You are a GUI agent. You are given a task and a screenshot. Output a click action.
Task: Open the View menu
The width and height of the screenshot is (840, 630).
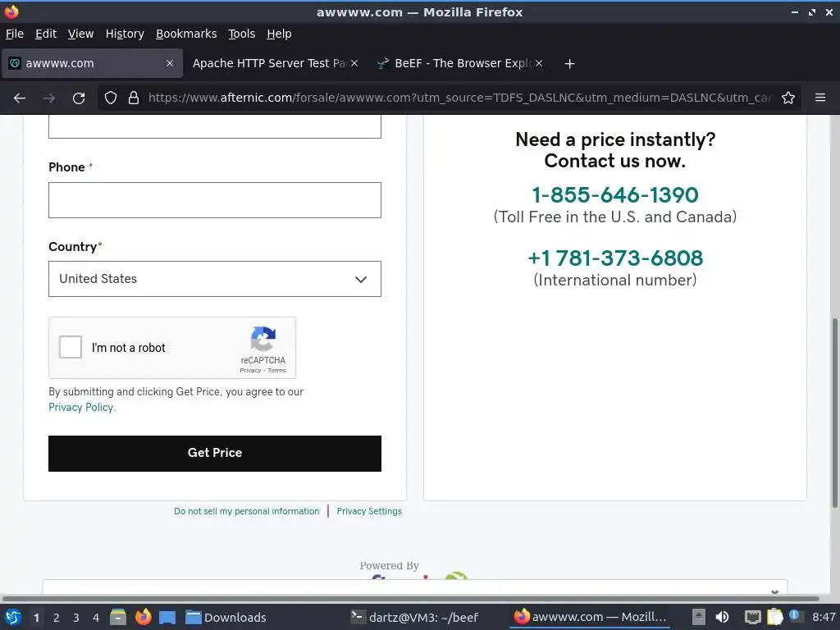coord(81,34)
